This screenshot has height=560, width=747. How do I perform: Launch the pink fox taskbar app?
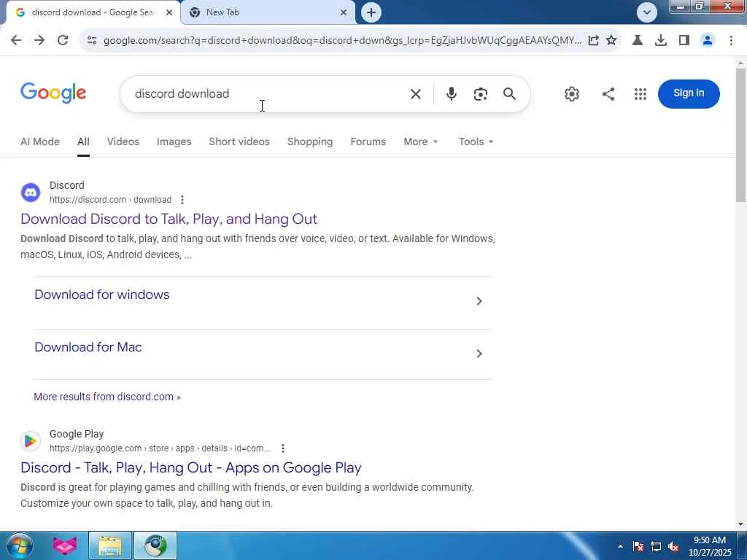(x=64, y=545)
